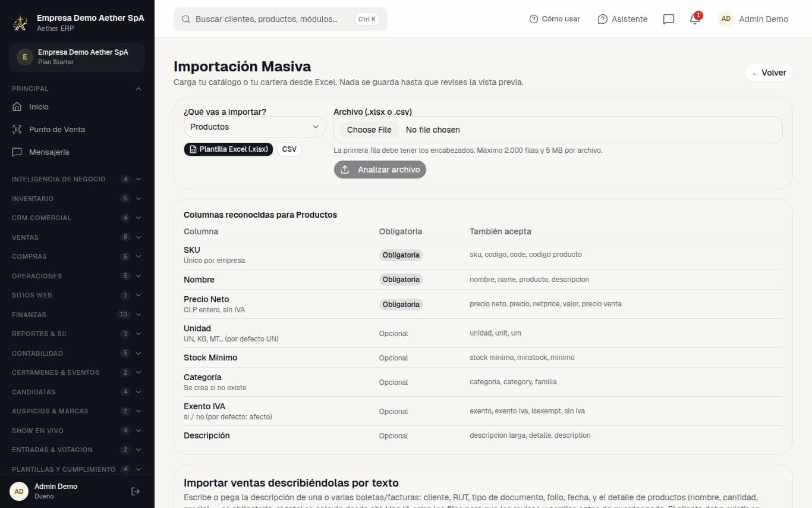Click the search magnifier icon
This screenshot has height=508, width=812.
pyautogui.click(x=186, y=19)
